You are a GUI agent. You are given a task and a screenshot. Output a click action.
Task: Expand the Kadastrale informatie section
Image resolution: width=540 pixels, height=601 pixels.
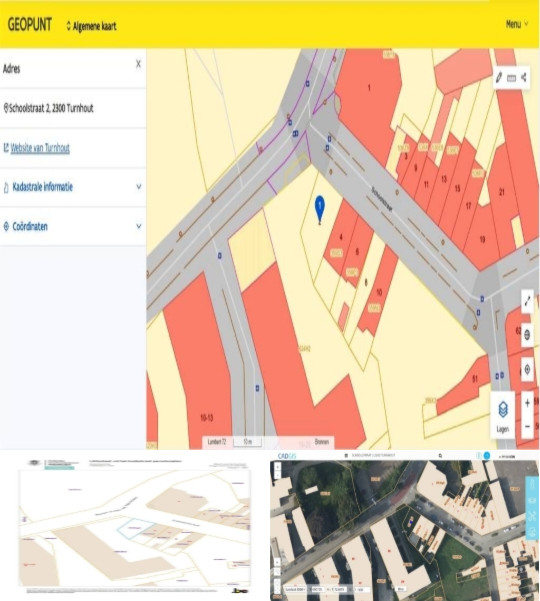point(73,187)
